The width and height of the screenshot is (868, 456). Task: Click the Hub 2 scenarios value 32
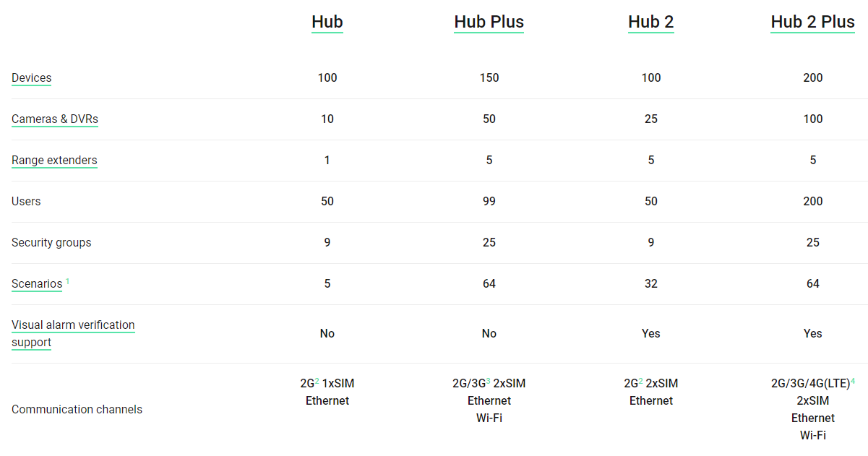651,283
